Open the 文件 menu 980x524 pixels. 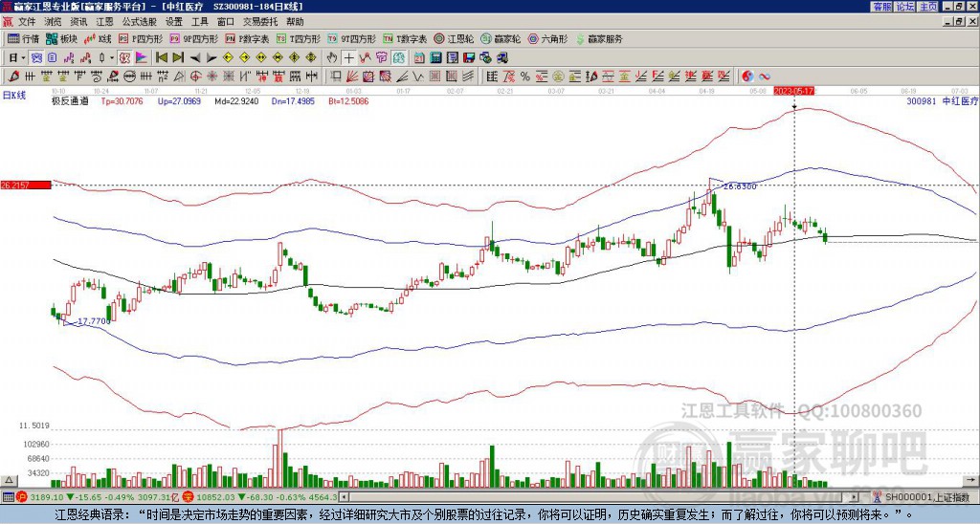pyautogui.click(x=27, y=22)
